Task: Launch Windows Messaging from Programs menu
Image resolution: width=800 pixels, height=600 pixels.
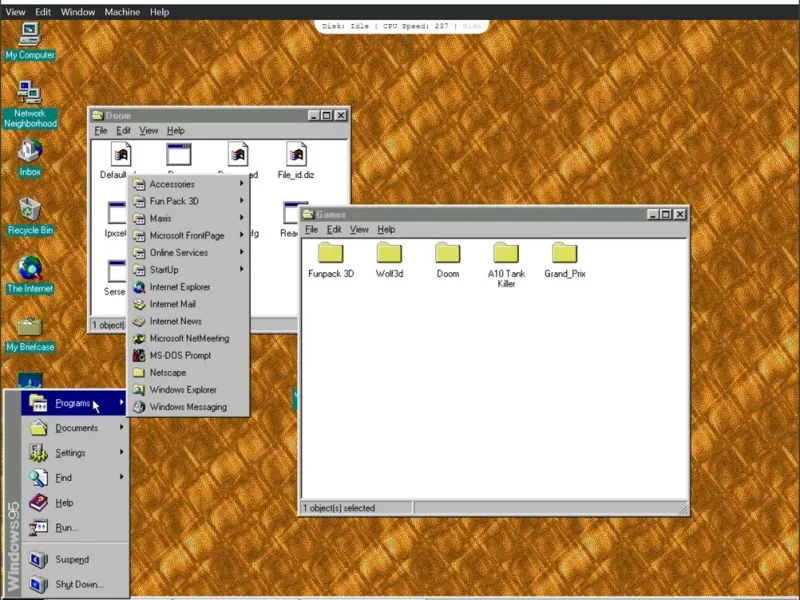Action: click(x=188, y=407)
